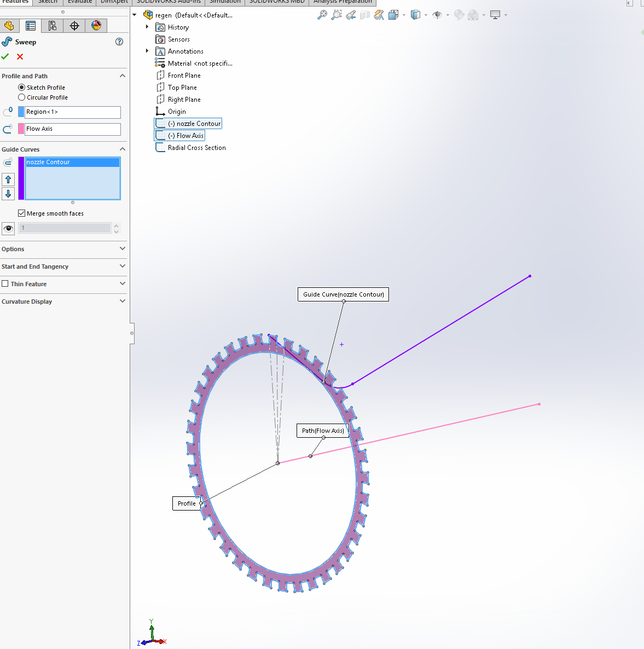Select nozzle Contour in Guide Curves list
This screenshot has width=644, height=649.
[72, 162]
